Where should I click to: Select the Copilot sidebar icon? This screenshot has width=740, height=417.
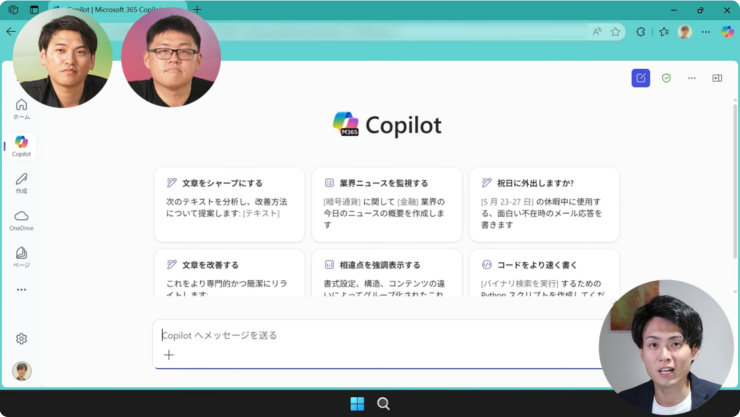click(x=21, y=146)
